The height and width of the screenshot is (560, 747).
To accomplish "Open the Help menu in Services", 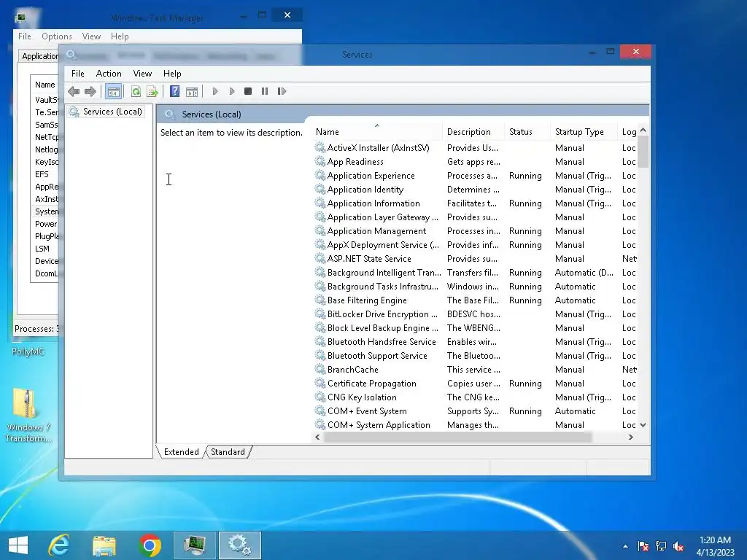I will 172,74.
